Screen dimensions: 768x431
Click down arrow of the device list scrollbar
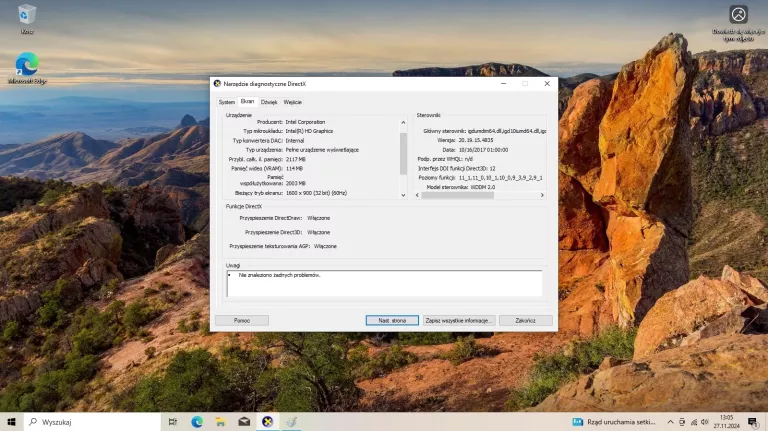click(403, 195)
